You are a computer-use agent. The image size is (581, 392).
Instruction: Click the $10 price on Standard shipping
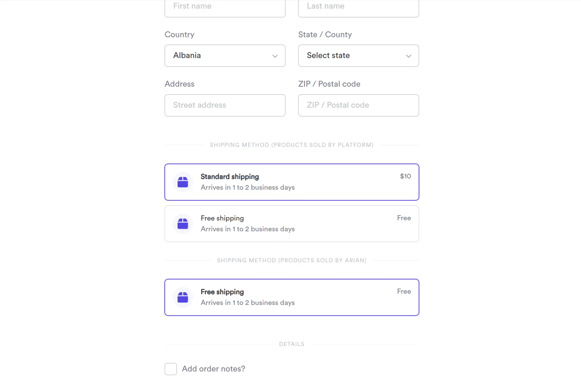click(405, 176)
